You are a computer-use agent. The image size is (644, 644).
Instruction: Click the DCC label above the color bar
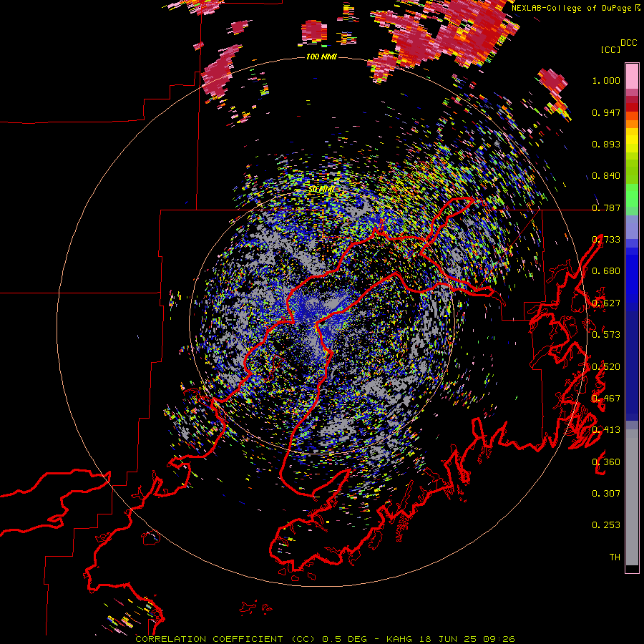pos(629,43)
